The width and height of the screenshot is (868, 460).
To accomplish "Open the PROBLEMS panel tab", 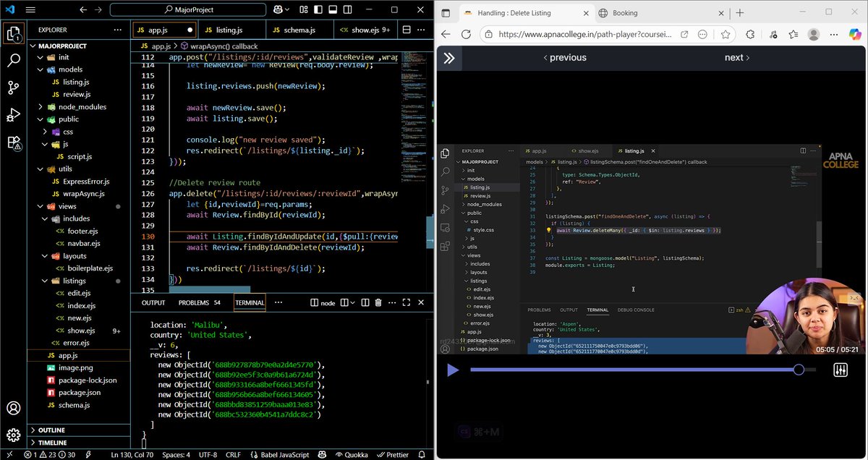I will tap(199, 303).
